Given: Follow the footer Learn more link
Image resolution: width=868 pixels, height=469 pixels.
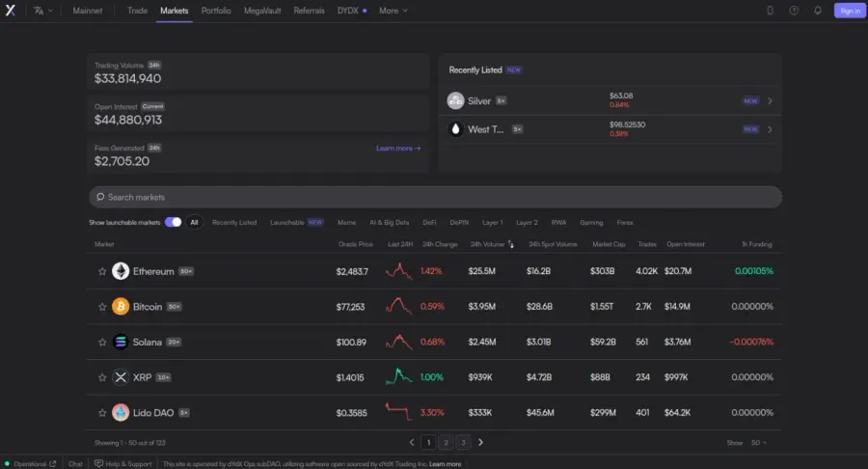Looking at the screenshot, I should coord(445,464).
